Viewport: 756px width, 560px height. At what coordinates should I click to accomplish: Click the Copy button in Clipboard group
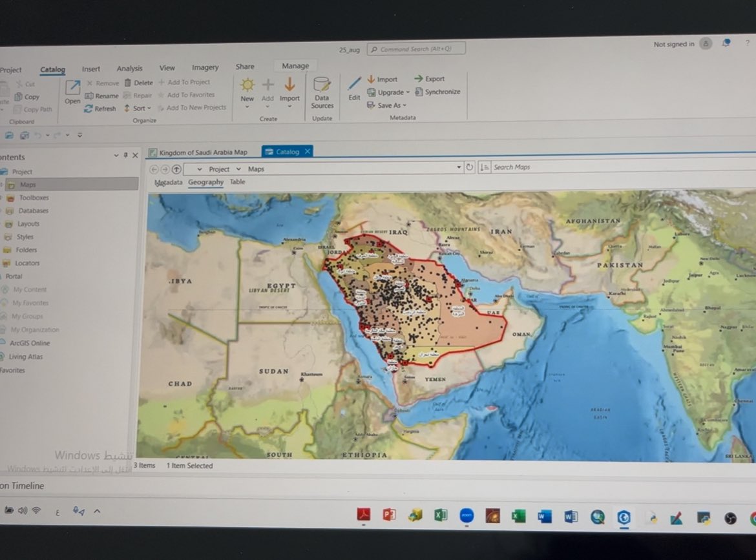27,97
